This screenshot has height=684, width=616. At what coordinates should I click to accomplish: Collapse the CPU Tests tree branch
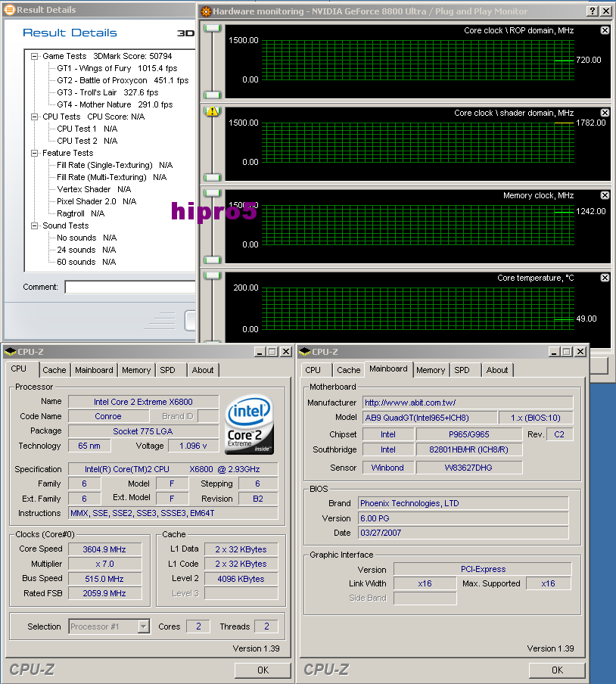[33, 117]
